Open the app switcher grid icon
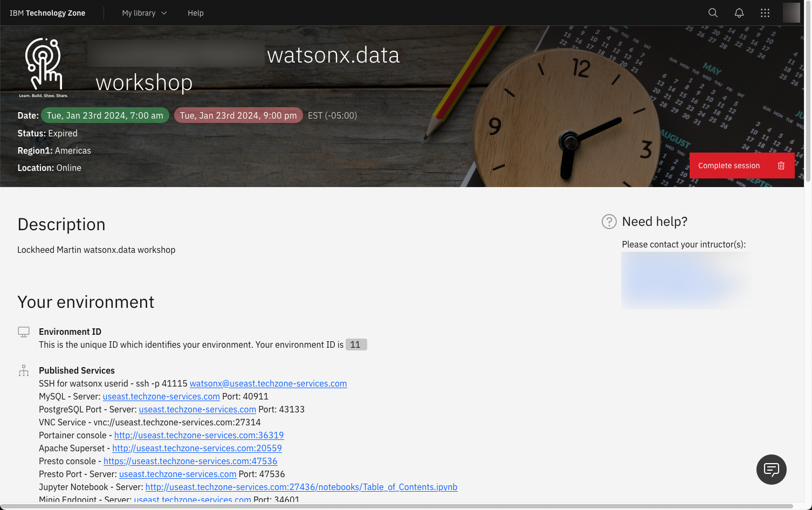 tap(765, 13)
